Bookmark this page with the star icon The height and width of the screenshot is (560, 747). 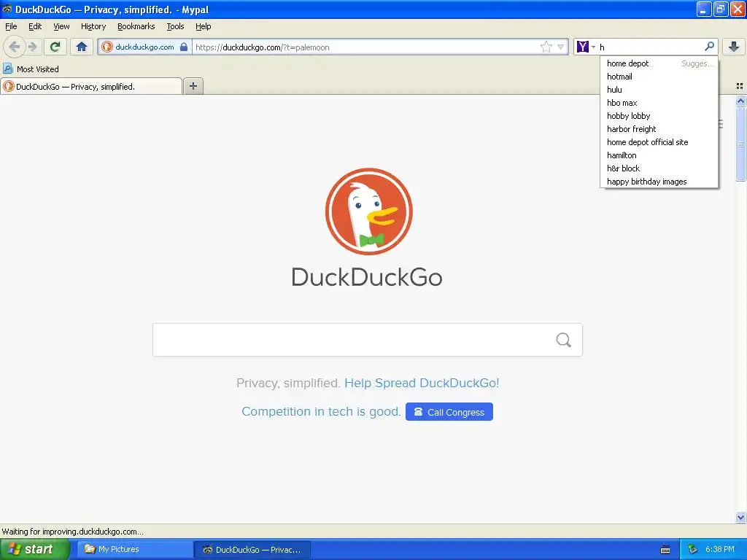tap(546, 47)
